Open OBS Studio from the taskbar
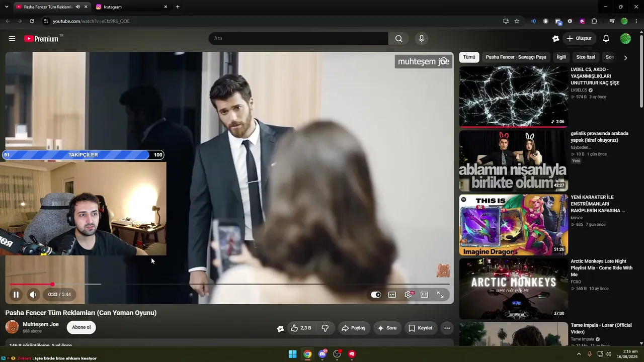The width and height of the screenshot is (644, 362). (337, 354)
